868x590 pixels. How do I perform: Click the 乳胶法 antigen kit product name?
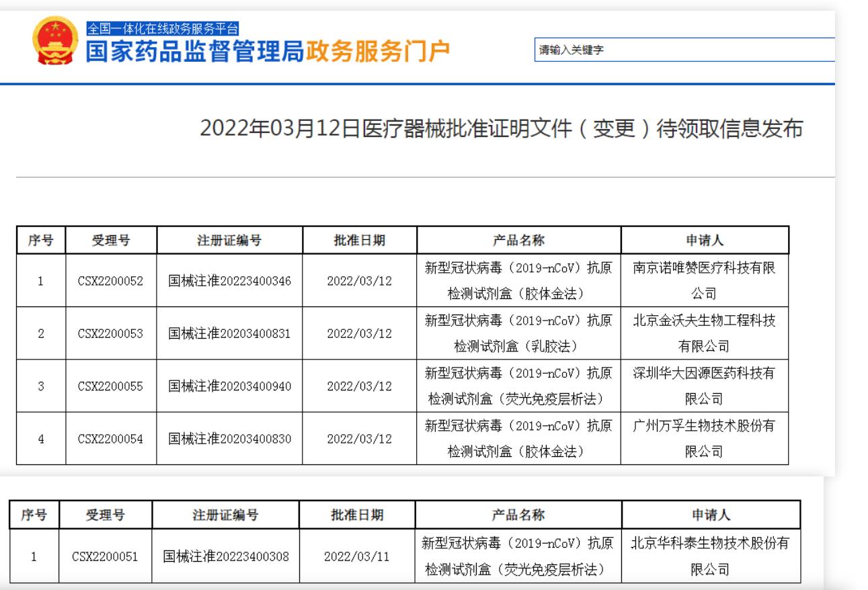pos(518,333)
